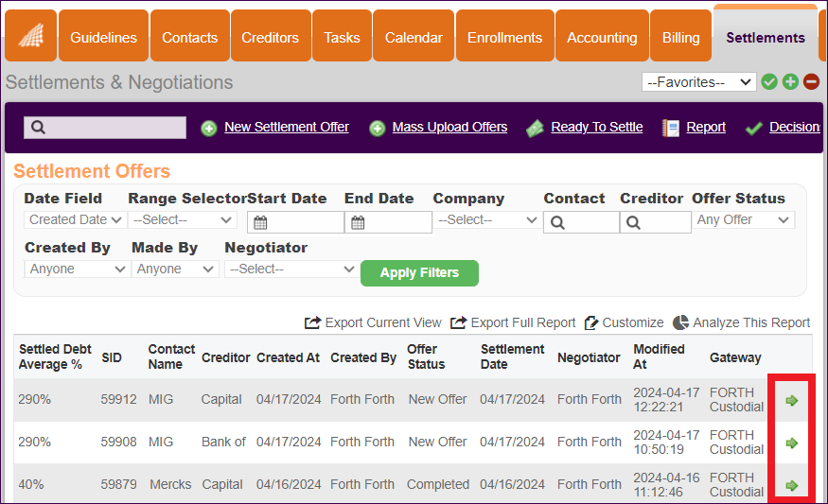This screenshot has width=828, height=504.
Task: Click Export Full Report
Action: [513, 322]
